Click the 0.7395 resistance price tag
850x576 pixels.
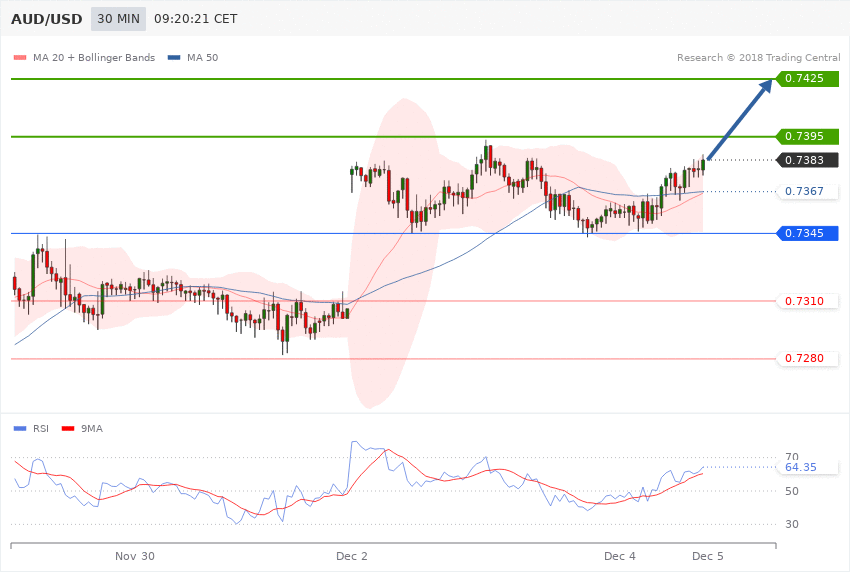pos(808,137)
